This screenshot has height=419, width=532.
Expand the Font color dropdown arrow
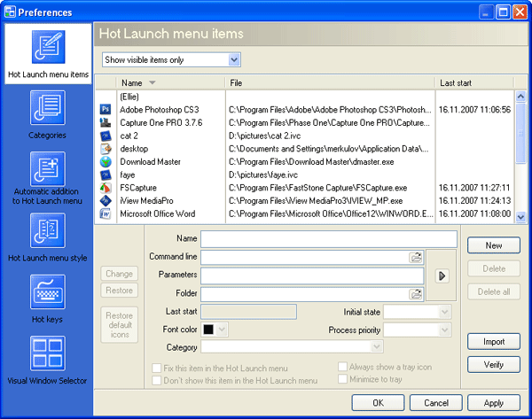click(222, 330)
